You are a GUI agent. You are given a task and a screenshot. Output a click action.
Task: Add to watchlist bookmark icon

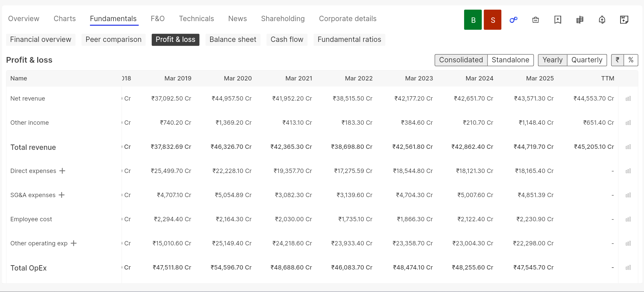558,20
